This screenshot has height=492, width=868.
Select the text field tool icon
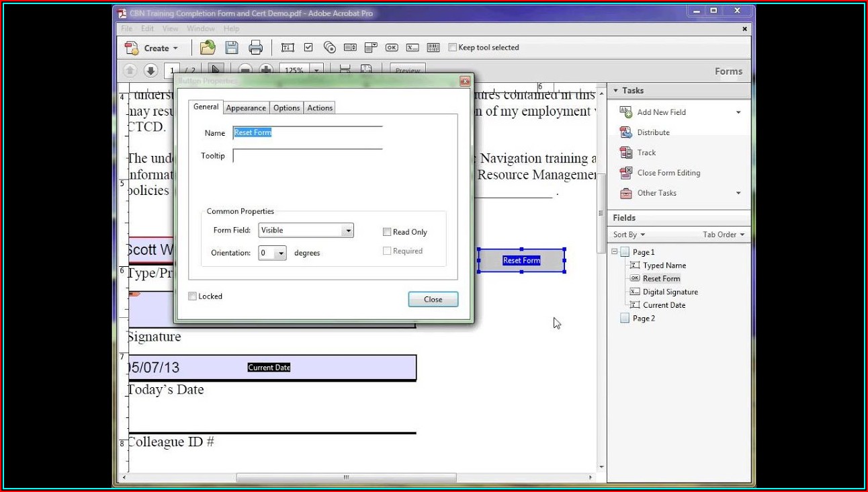(x=288, y=48)
